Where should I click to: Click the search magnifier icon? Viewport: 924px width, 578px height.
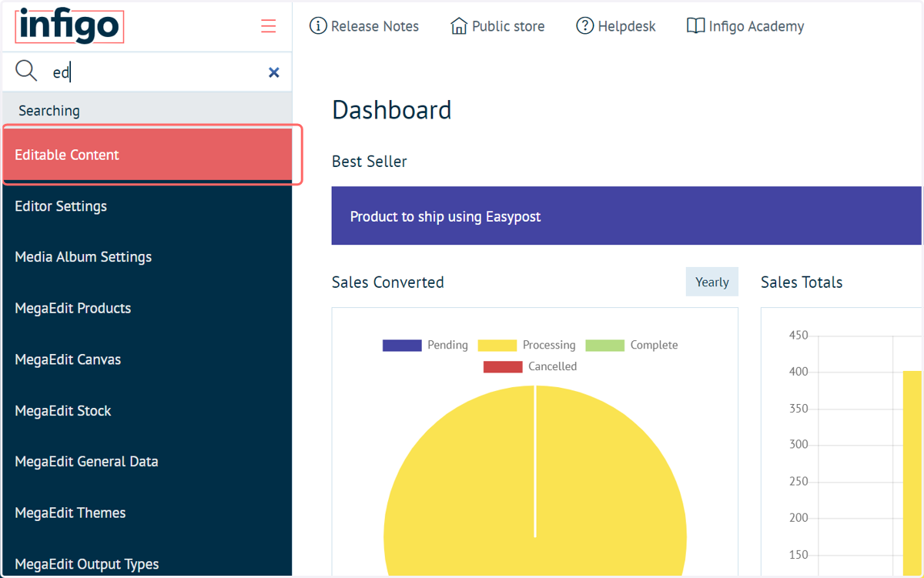pos(26,72)
